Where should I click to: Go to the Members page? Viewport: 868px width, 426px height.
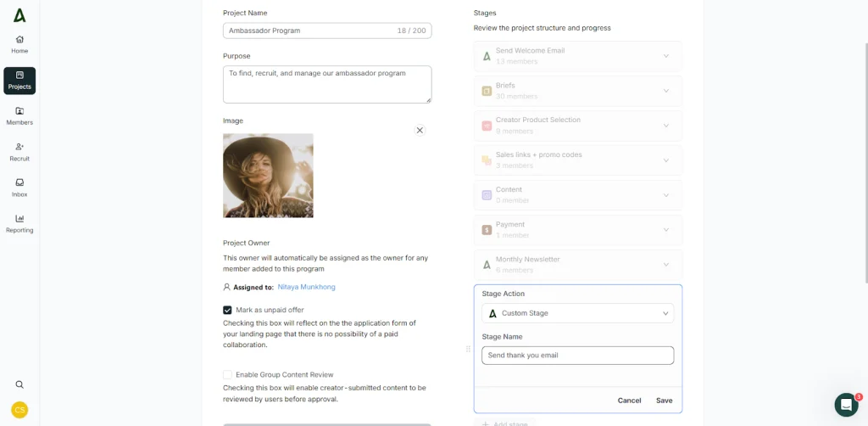(19, 116)
